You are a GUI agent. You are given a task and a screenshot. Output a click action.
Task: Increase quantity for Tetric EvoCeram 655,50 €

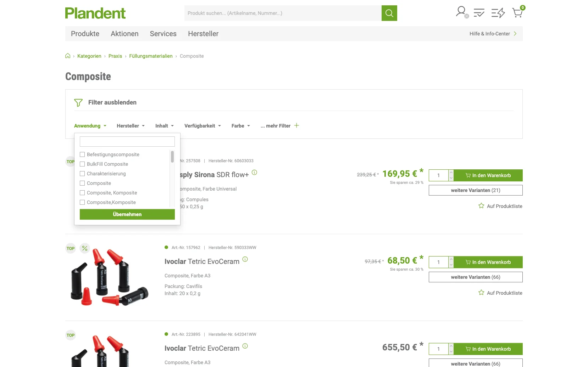click(x=451, y=346)
